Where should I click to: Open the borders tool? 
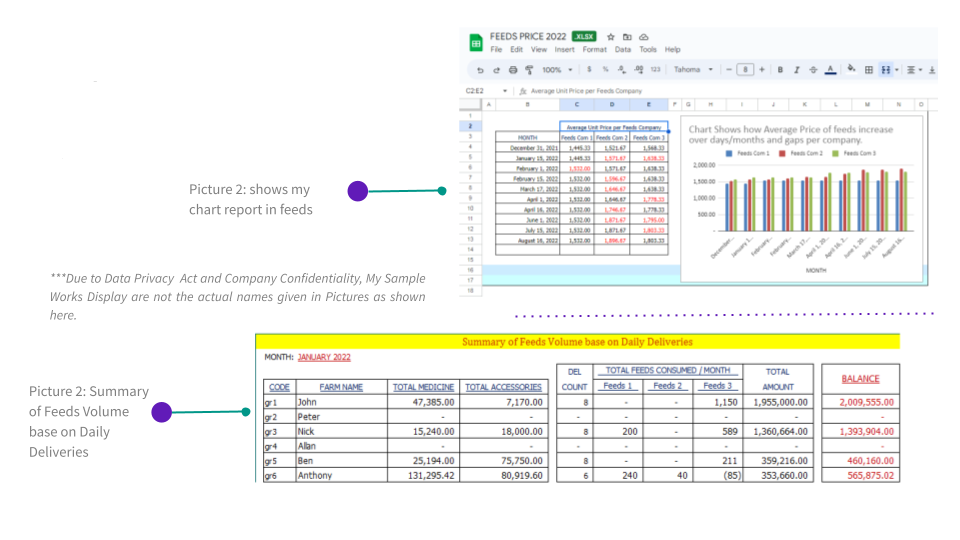click(869, 70)
